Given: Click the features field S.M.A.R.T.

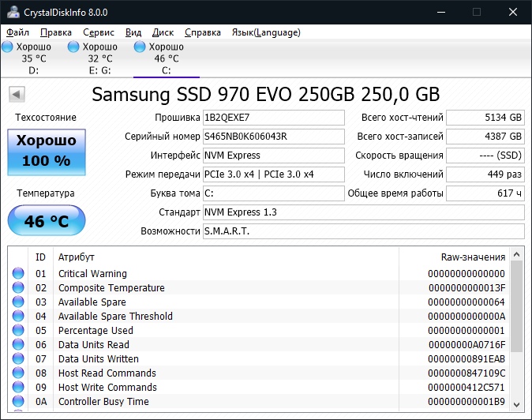Looking at the screenshot, I should click(x=364, y=231).
